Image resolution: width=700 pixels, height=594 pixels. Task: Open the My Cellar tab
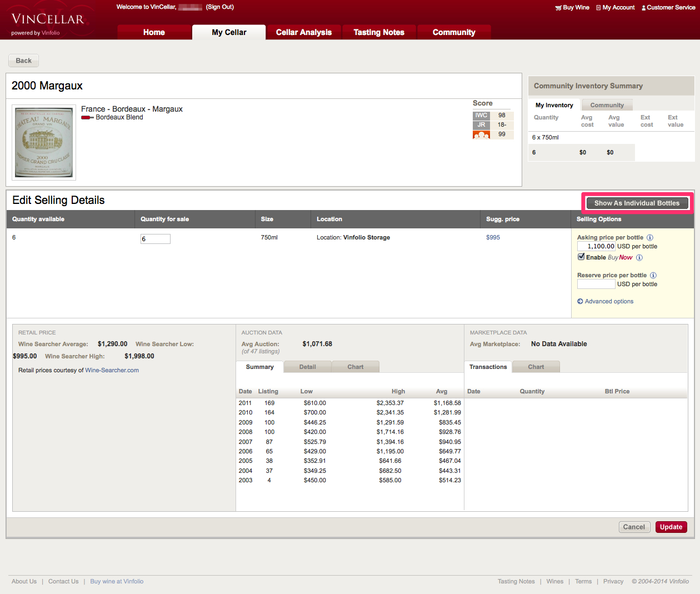click(x=229, y=32)
